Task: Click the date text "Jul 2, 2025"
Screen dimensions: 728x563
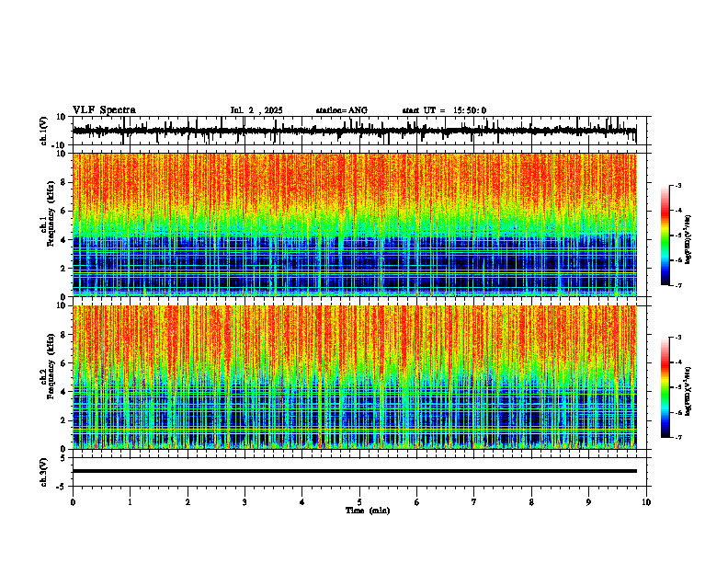Action: click(256, 110)
